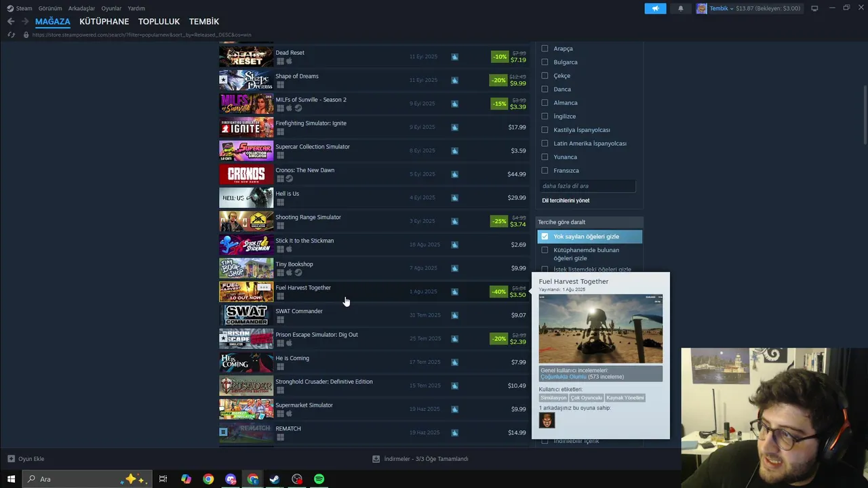This screenshot has width=868, height=488.
Task: Click friend avatar in Fuel Harvest popup
Action: pos(547,420)
